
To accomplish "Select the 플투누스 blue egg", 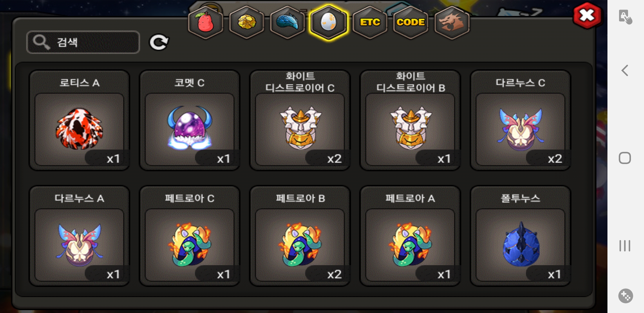I will point(520,236).
